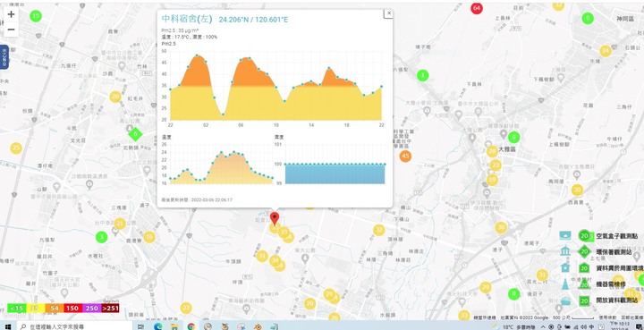Select the yellow station marker 19

pyautogui.click(x=492, y=180)
